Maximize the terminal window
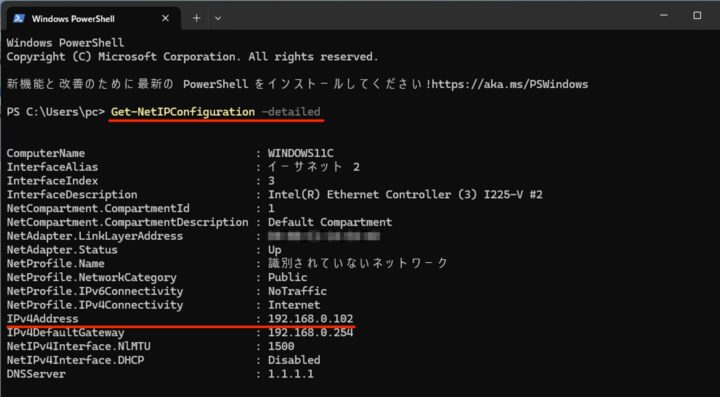The height and width of the screenshot is (397, 720). click(x=697, y=15)
